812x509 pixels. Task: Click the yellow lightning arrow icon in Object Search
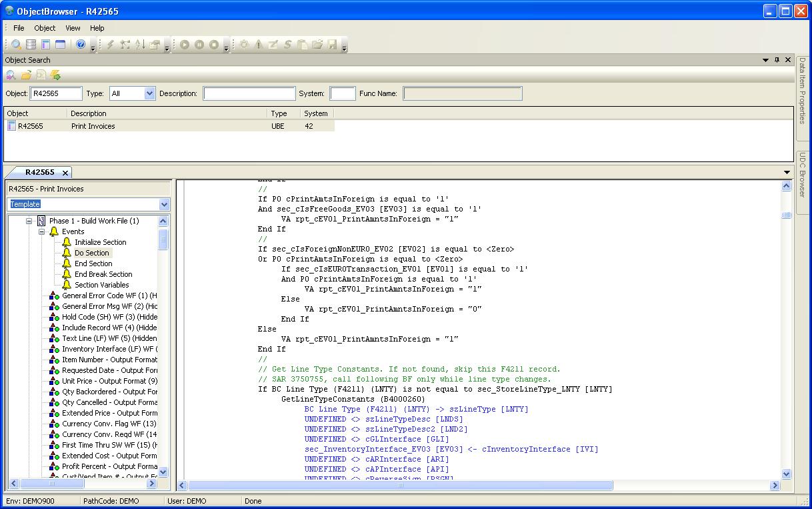click(55, 75)
